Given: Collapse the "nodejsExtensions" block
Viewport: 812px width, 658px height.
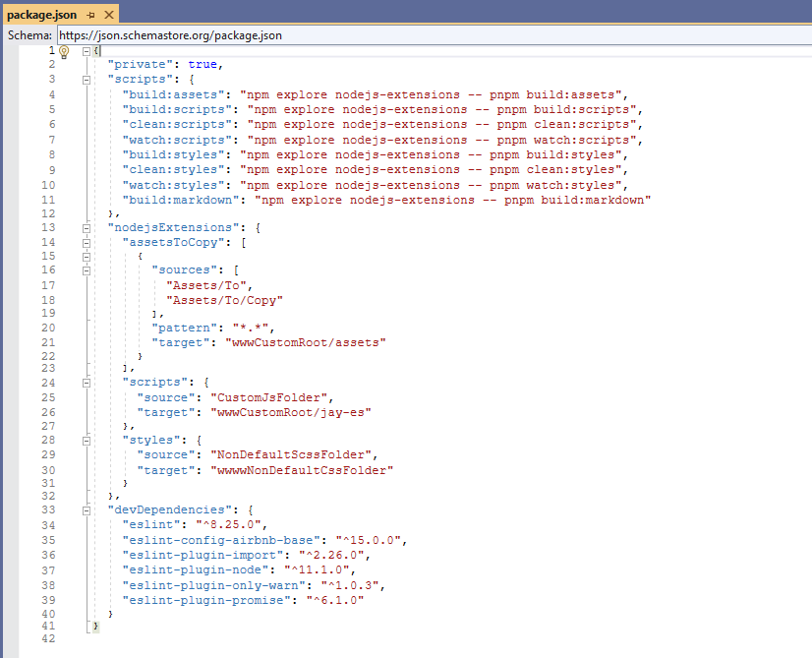Looking at the screenshot, I should [x=87, y=228].
